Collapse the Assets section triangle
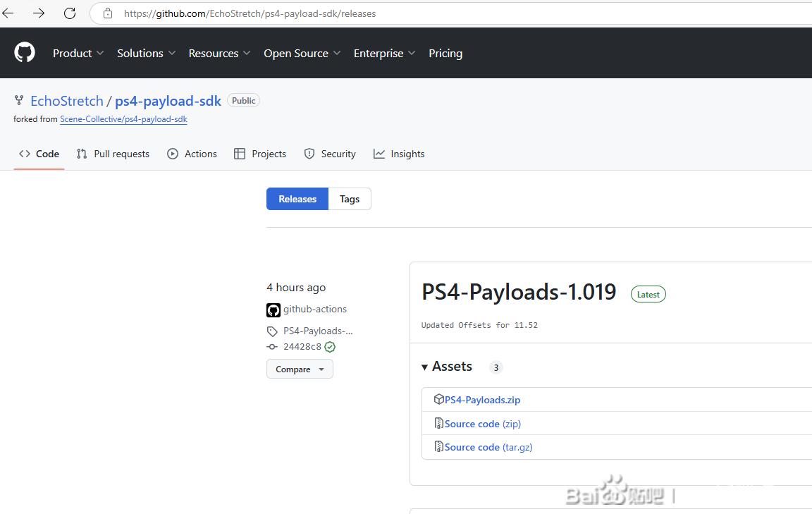The image size is (812, 514). [424, 367]
